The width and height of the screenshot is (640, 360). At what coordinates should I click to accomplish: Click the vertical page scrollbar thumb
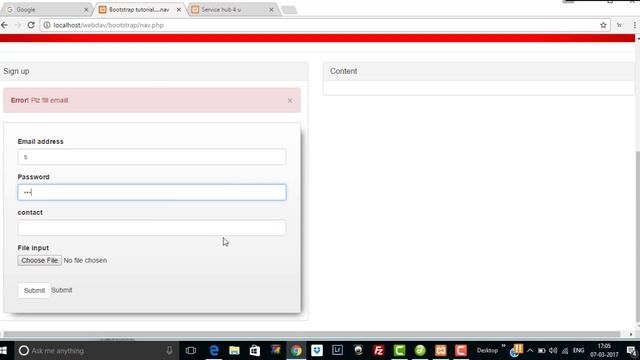(x=638, y=237)
